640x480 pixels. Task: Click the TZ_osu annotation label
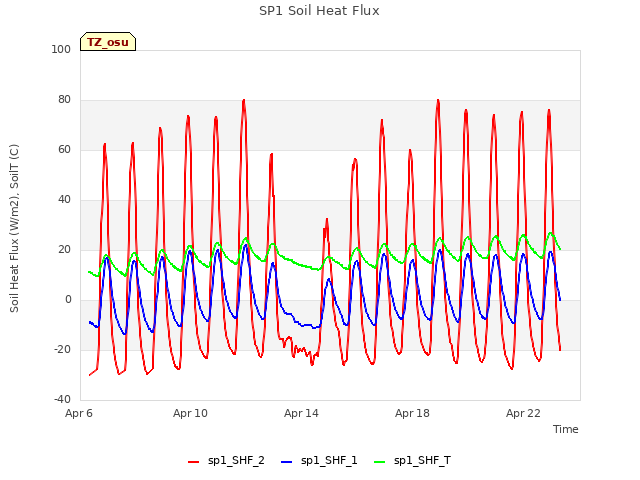pos(108,42)
